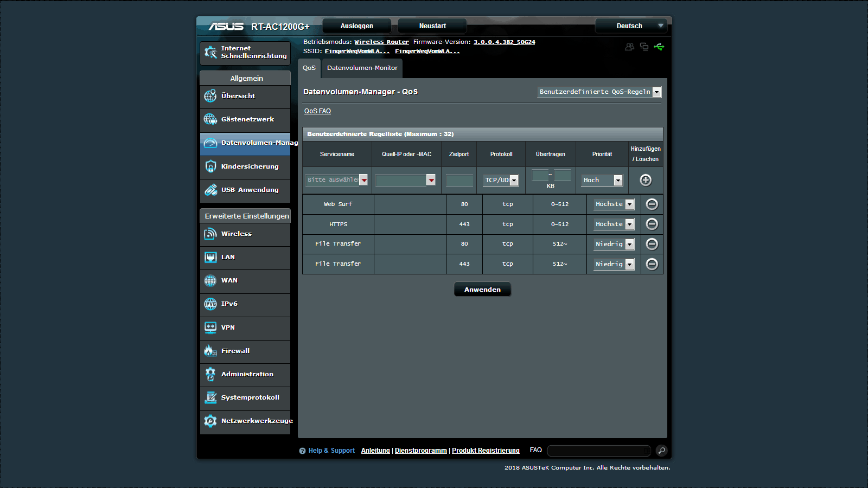This screenshot has width=868, height=488.
Task: Open the Wireless Router mode link
Action: tap(381, 42)
